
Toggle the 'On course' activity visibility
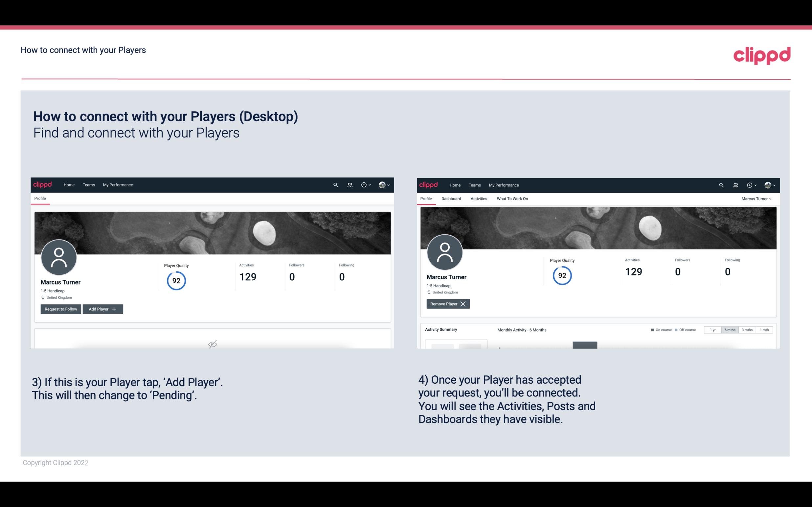click(x=659, y=329)
